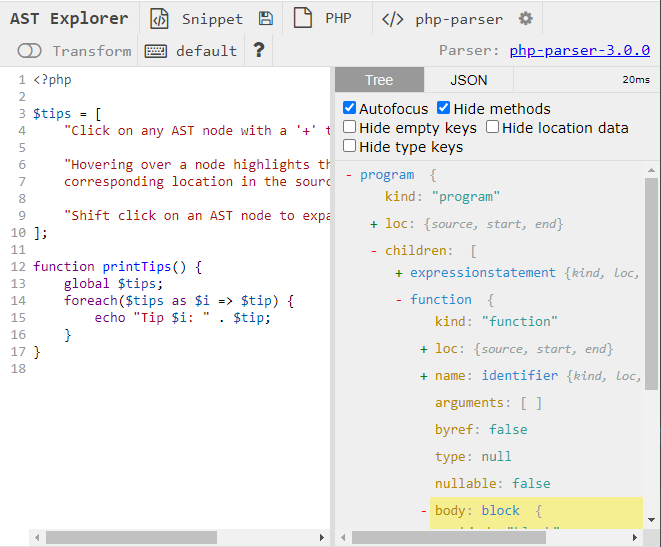Open the php-parser-3.0.0 link
Screen dimensions: 661x547
[x=579, y=50]
